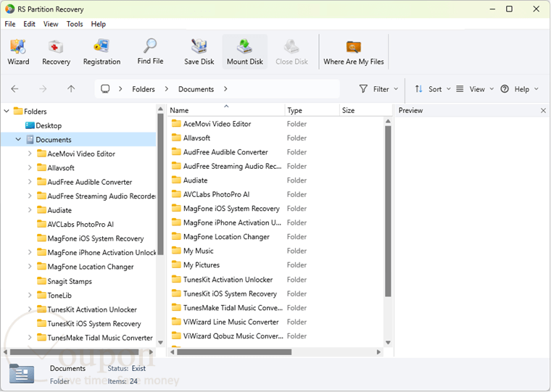Expand AceMovi Video Editor in tree
This screenshot has height=392, width=551.
pyautogui.click(x=30, y=154)
